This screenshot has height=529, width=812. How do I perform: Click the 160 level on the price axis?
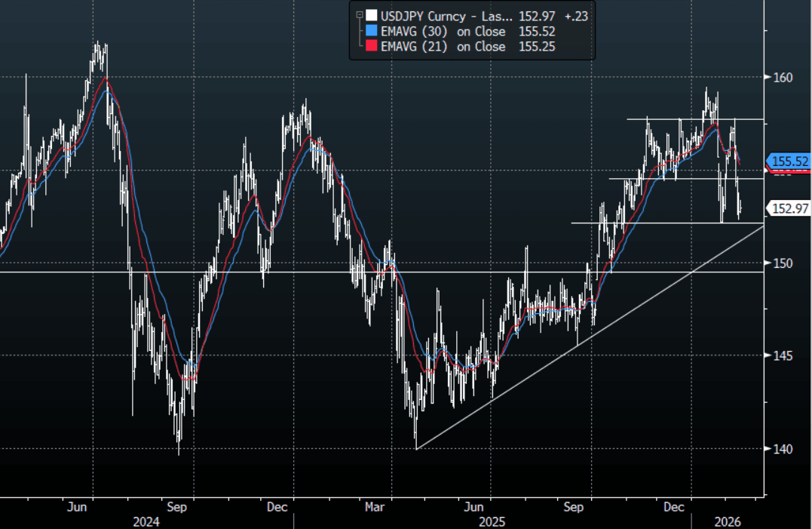tap(783, 77)
